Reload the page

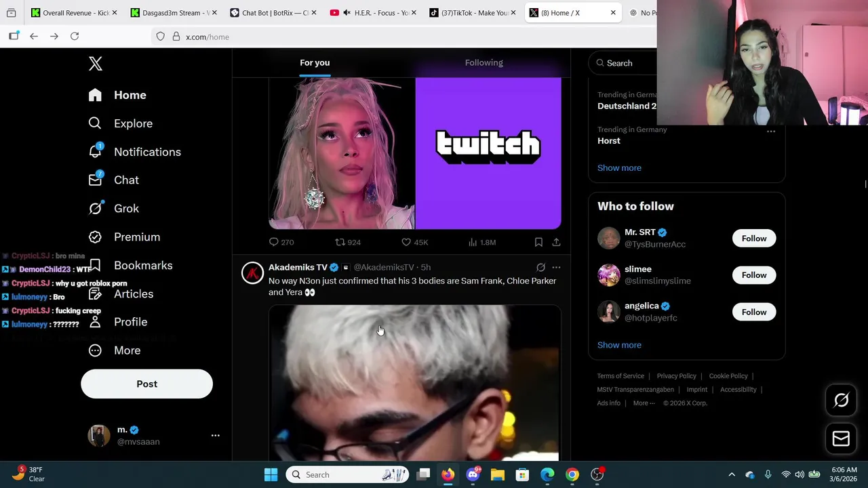75,37
